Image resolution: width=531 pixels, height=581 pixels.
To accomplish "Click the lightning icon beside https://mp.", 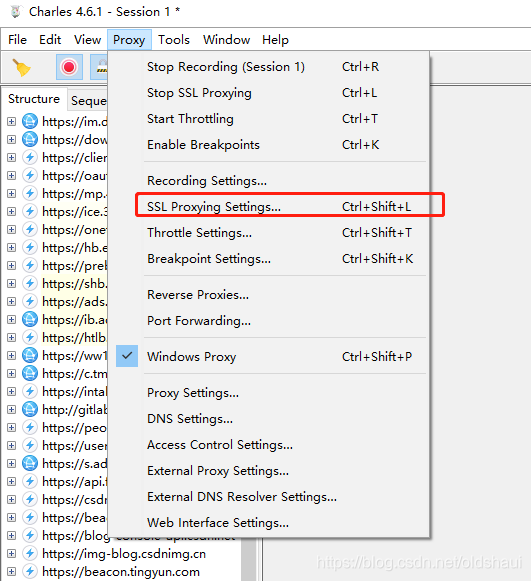I will (30, 193).
